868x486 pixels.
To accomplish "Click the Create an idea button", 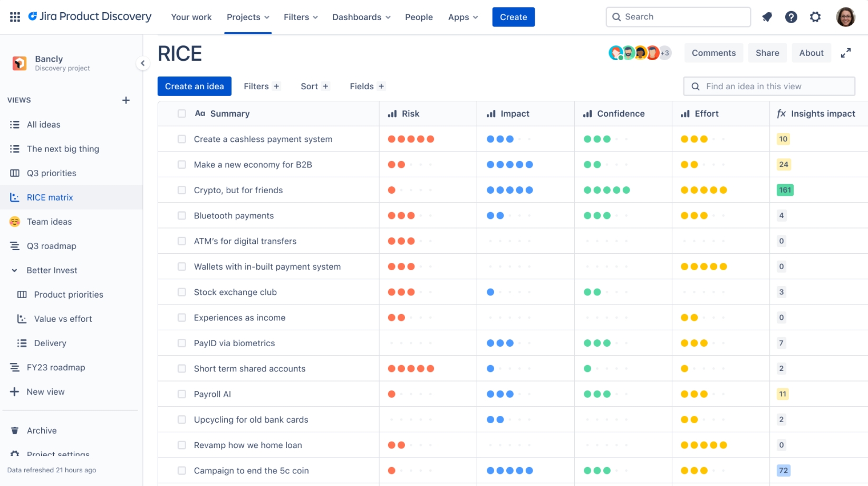I will 194,86.
